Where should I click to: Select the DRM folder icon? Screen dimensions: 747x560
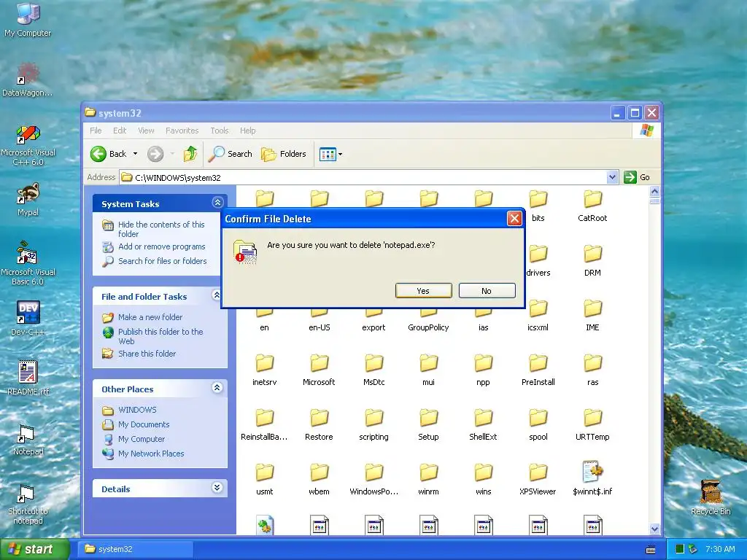tap(592, 254)
